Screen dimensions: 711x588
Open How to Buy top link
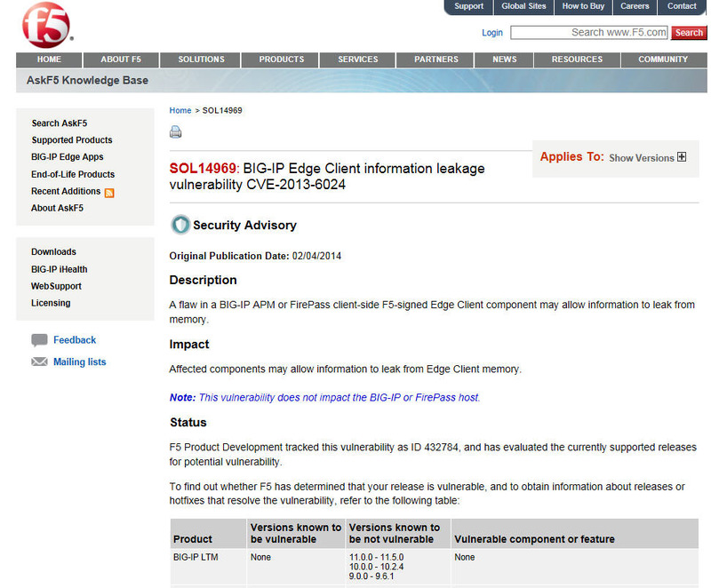click(583, 6)
